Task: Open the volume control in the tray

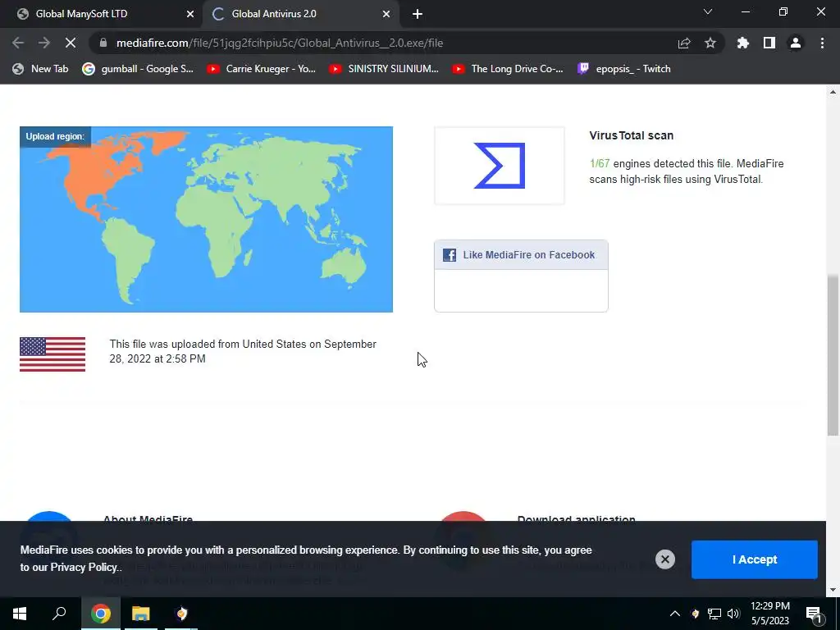Action: (733, 614)
